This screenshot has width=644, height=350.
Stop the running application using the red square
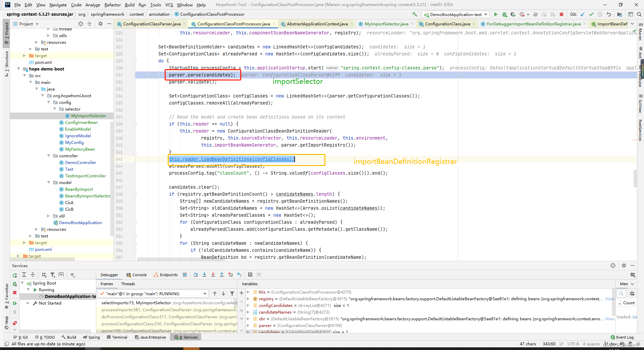pos(561,14)
